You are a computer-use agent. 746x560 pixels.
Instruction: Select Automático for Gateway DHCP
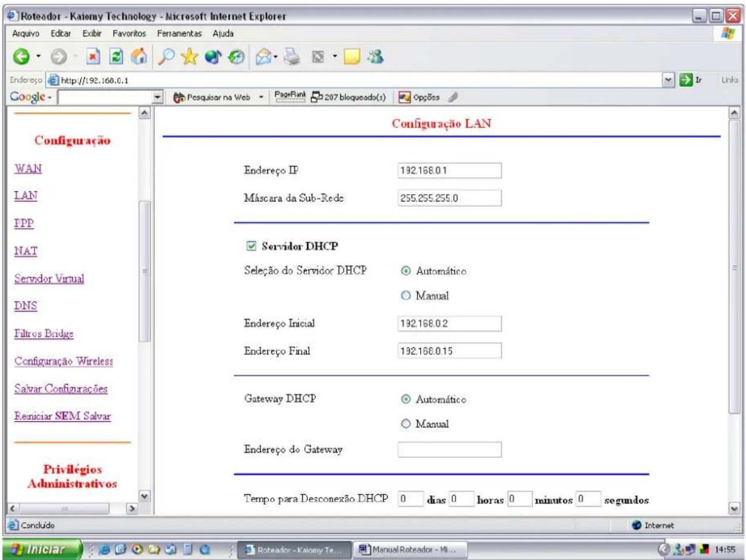405,399
